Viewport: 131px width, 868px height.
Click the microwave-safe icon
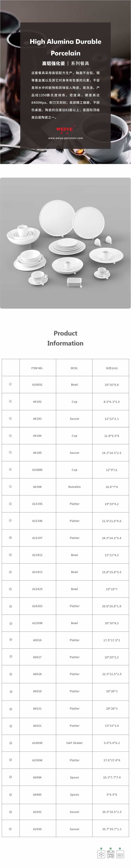coord(120,854)
